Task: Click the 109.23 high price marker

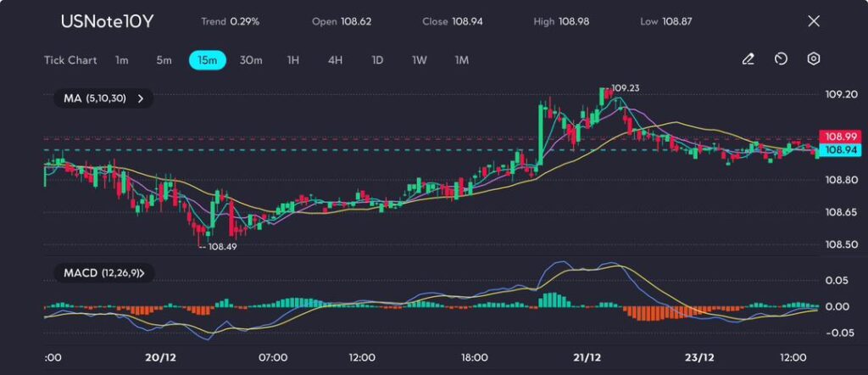Action: (624, 87)
